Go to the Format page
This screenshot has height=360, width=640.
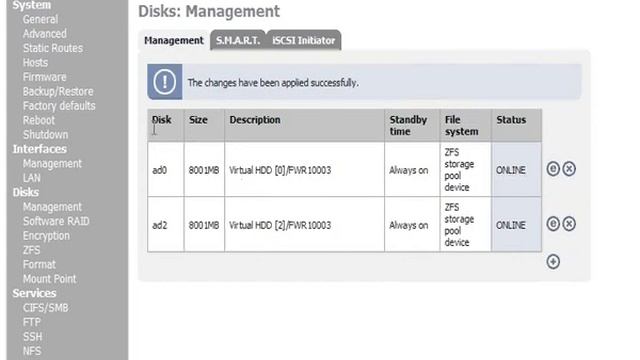pyautogui.click(x=39, y=264)
